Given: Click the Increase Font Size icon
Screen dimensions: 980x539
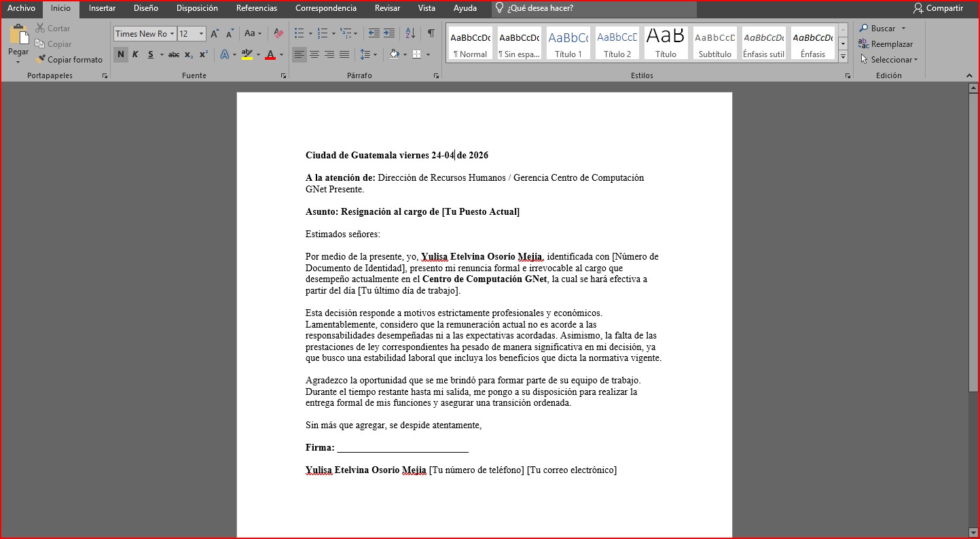Looking at the screenshot, I should (x=215, y=33).
